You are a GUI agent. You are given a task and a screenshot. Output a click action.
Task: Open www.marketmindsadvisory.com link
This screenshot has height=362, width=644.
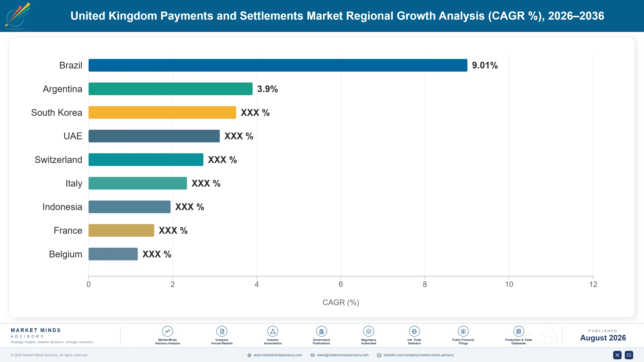(x=278, y=355)
